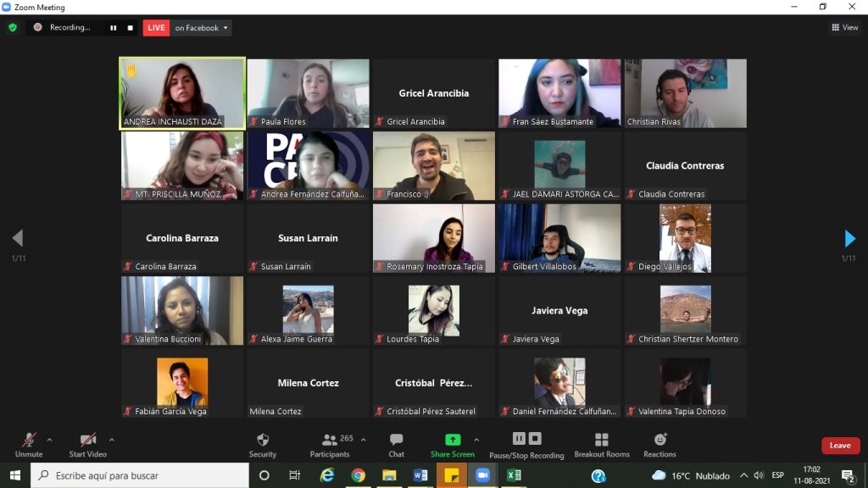
Task: Start Video with the camera button
Action: point(88,441)
